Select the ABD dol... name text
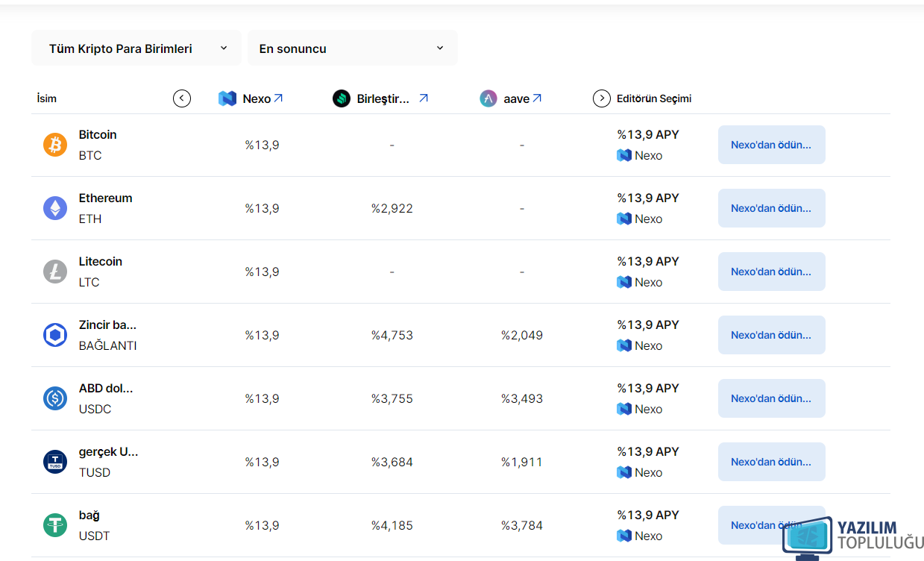This screenshot has height=561, width=924. click(106, 388)
